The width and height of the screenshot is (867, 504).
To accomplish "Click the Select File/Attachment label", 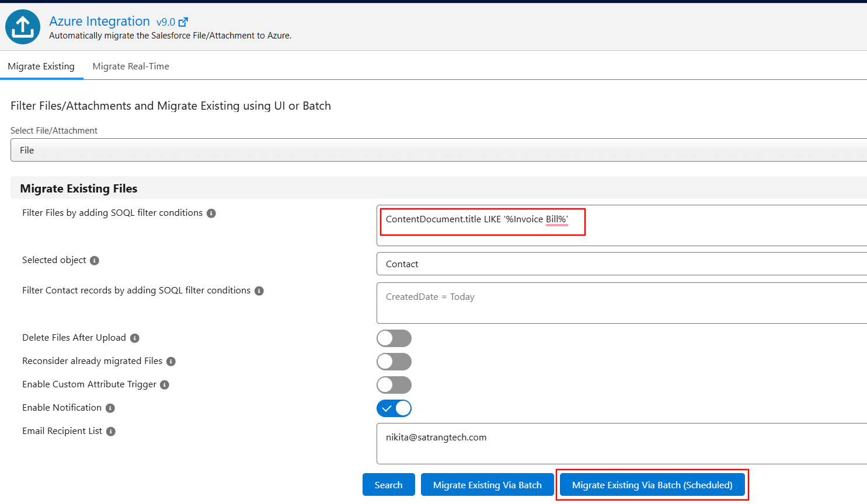I will pos(54,131).
